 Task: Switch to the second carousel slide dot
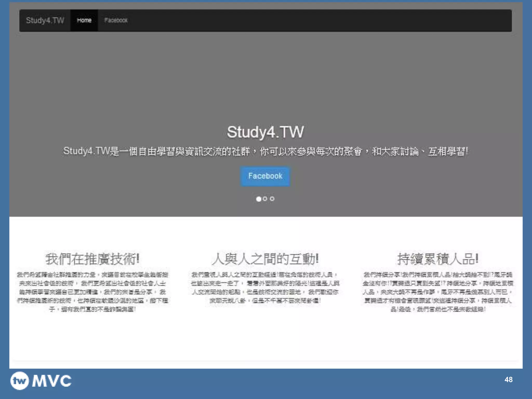click(x=265, y=199)
